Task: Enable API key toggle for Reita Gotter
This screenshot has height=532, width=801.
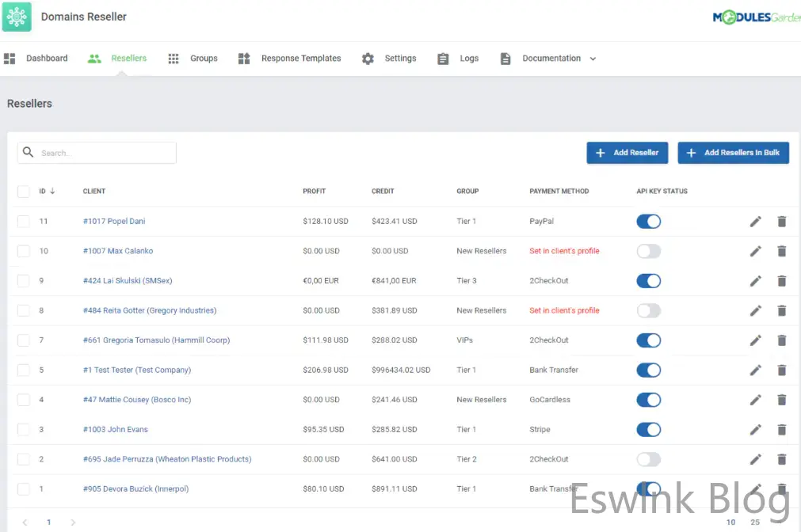Action: 648,310
